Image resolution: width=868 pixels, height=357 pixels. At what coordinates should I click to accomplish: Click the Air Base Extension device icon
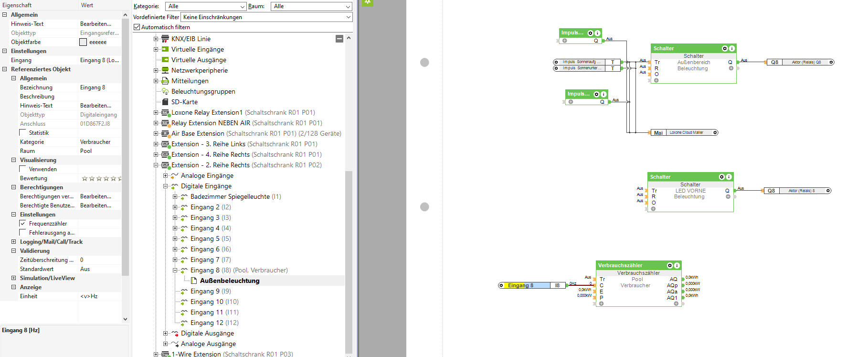coord(165,133)
